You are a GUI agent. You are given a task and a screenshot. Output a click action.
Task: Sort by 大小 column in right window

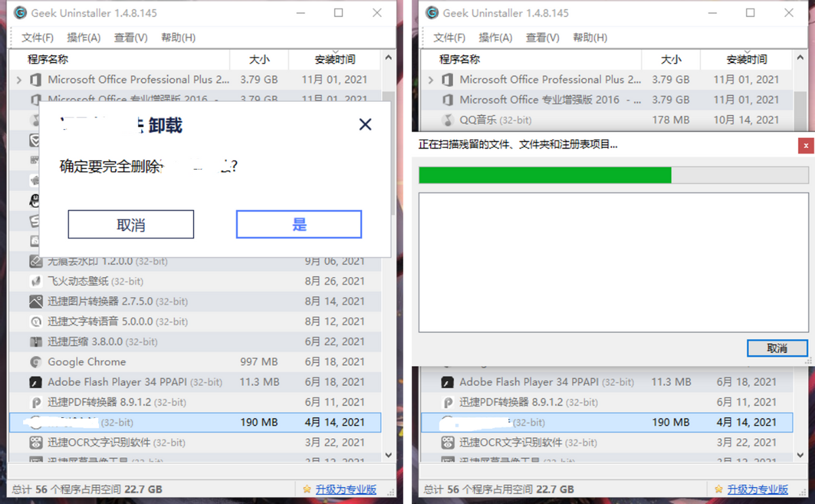coord(671,60)
